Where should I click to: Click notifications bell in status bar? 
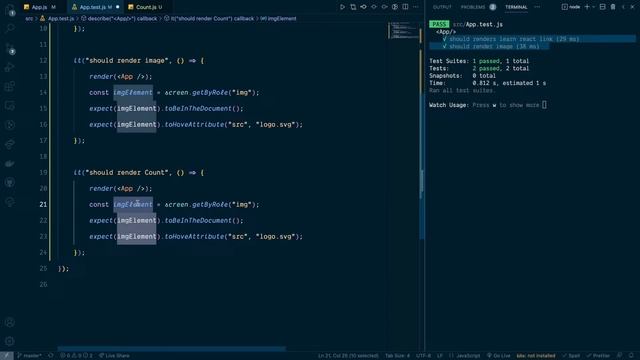pyautogui.click(x=631, y=356)
